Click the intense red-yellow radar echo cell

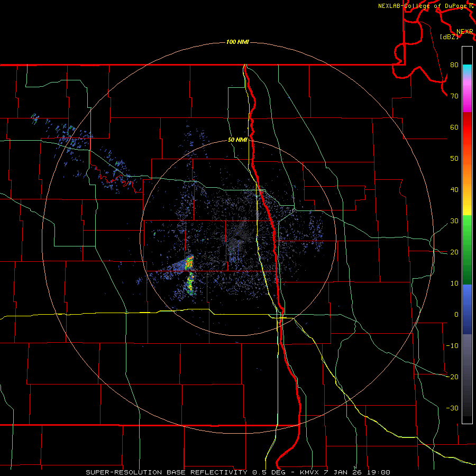(x=189, y=263)
